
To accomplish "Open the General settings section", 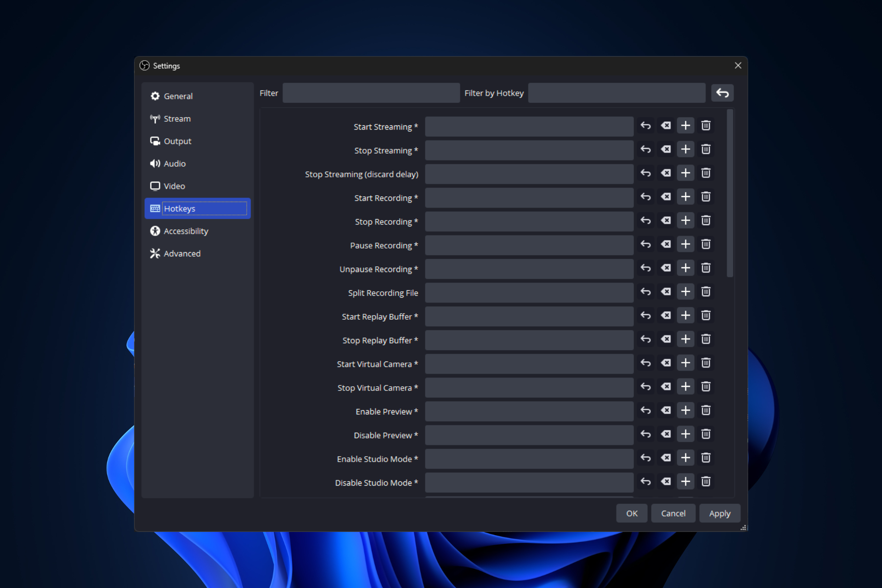I will click(x=198, y=96).
